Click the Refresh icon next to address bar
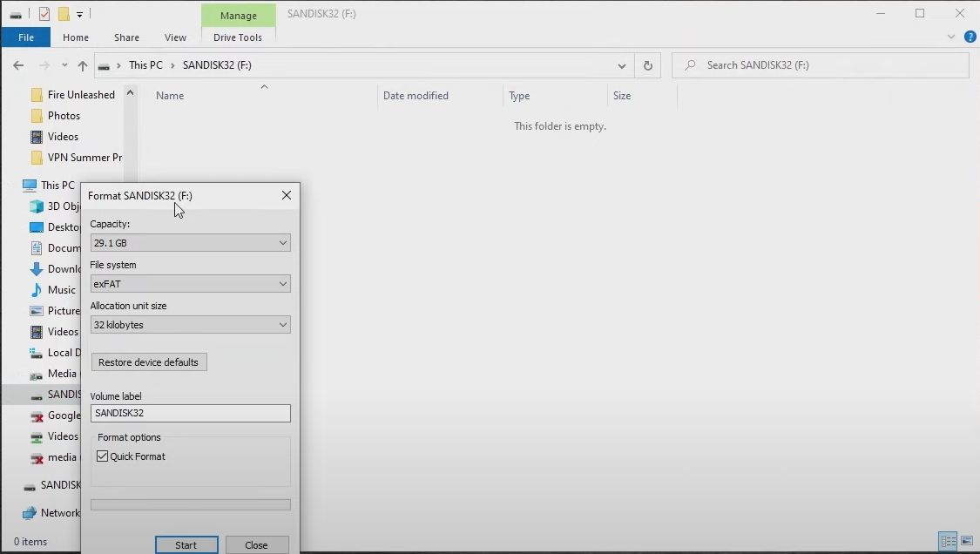Screen dimensions: 980x554 pos(646,64)
